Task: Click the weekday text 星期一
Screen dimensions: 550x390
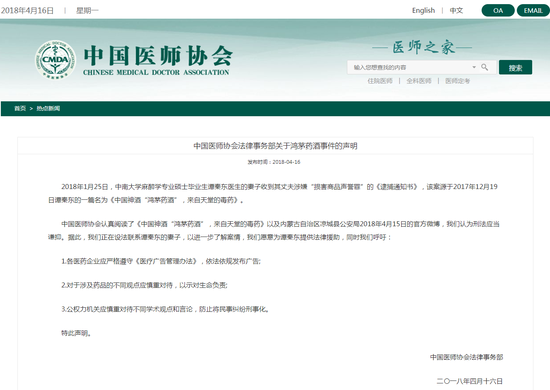Action: (x=87, y=11)
